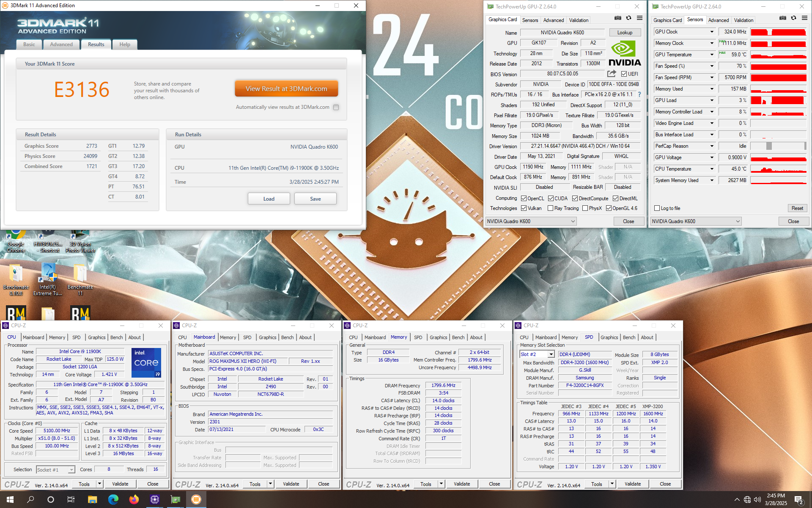The image size is (812, 508).
Task: Click the refresh icon in the GPU-Z Sensors window
Action: [x=793, y=18]
